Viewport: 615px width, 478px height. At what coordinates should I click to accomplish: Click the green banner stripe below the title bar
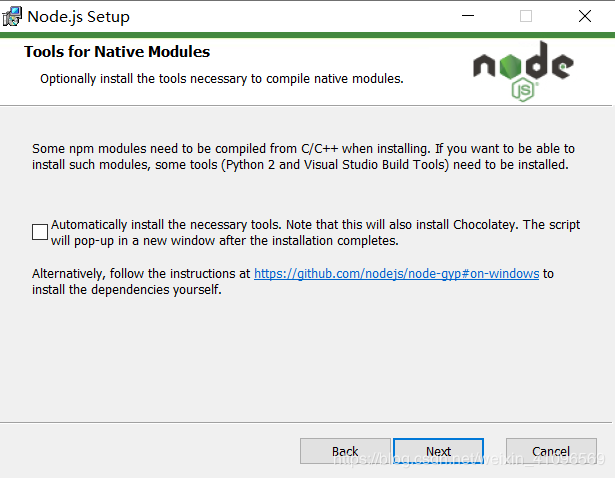(x=308, y=35)
